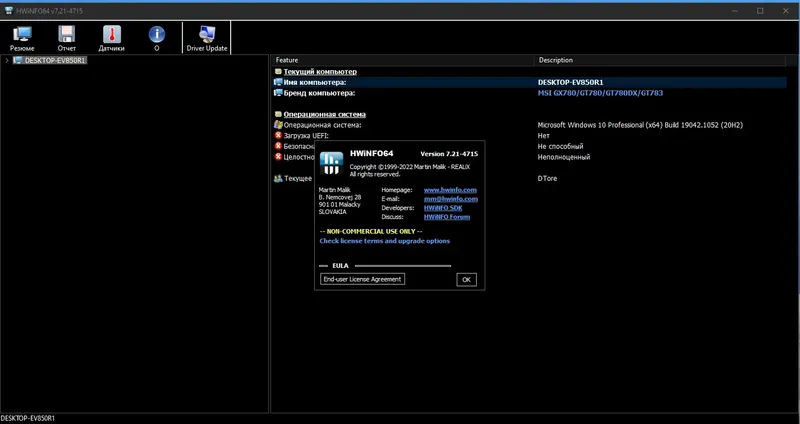The image size is (800, 424).
Task: Open the Driver Update toolbar icon
Action: pyautogui.click(x=207, y=38)
